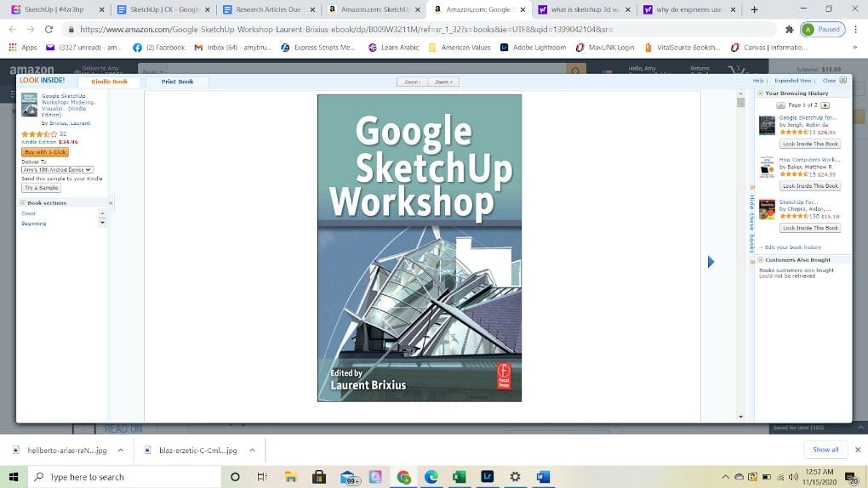
Task: Collapse Customers Also Bought section
Action: pos(760,259)
